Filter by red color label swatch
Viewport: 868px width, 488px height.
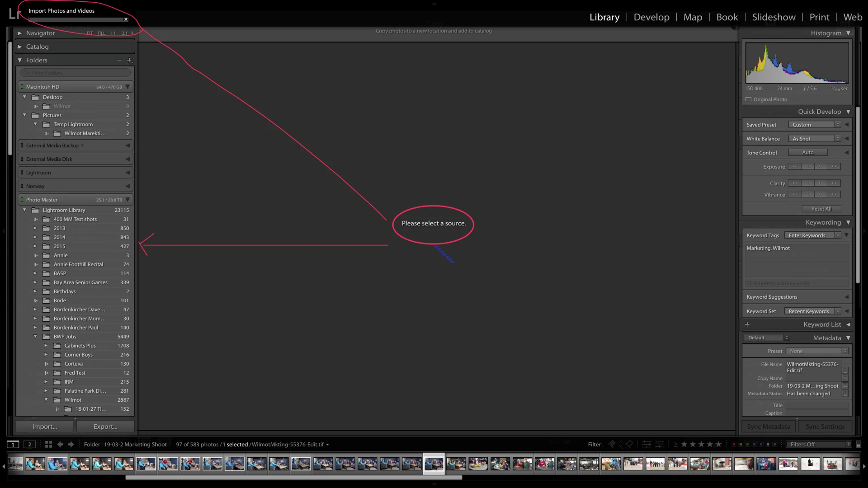[x=734, y=445]
